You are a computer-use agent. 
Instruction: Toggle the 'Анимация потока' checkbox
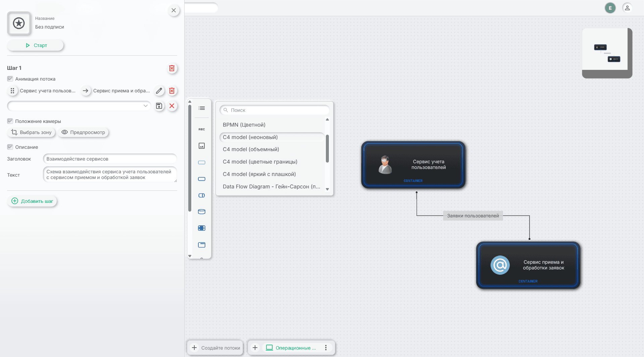coord(10,79)
